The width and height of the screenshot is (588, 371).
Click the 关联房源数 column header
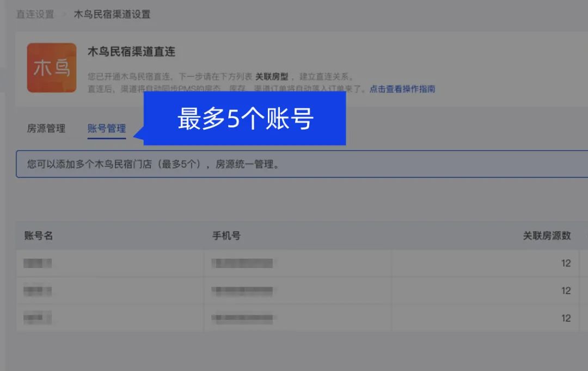coord(547,235)
